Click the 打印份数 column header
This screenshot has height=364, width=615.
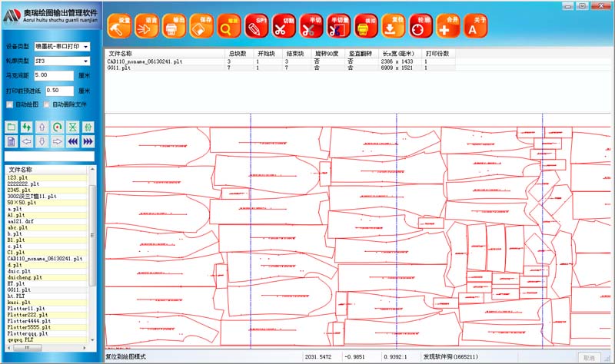tap(437, 54)
